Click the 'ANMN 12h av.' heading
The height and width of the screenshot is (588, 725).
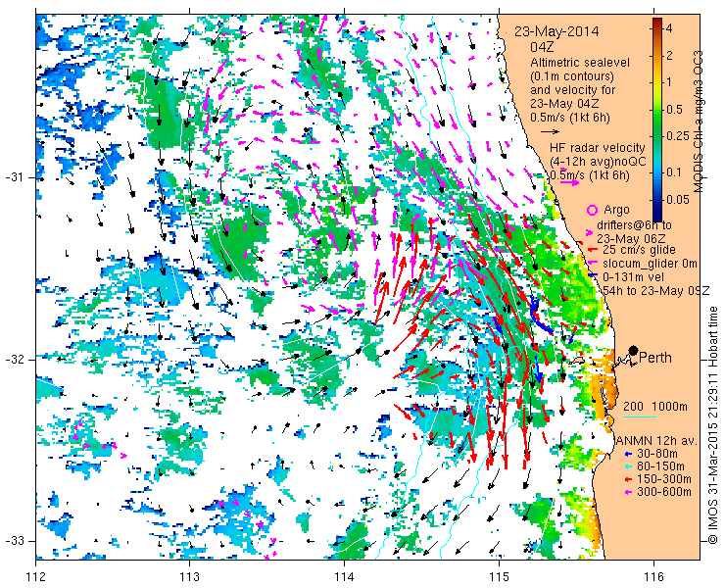(x=658, y=440)
